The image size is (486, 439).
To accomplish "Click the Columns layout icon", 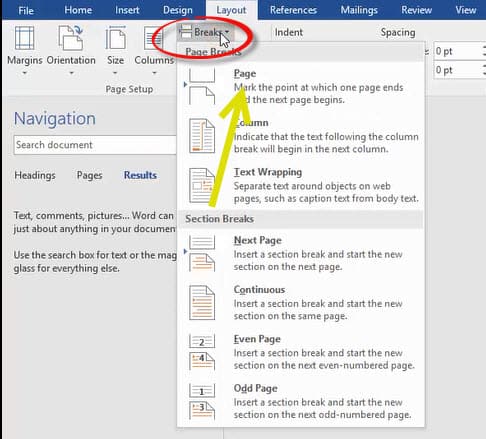I will (153, 38).
